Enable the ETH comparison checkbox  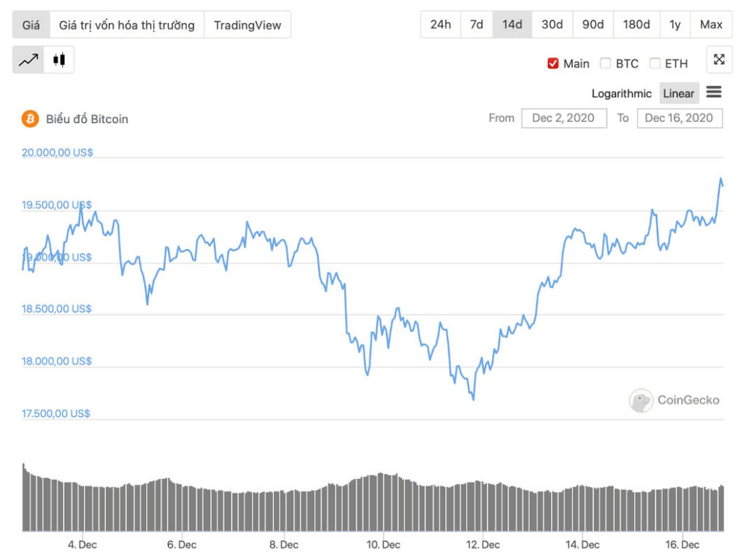click(655, 63)
